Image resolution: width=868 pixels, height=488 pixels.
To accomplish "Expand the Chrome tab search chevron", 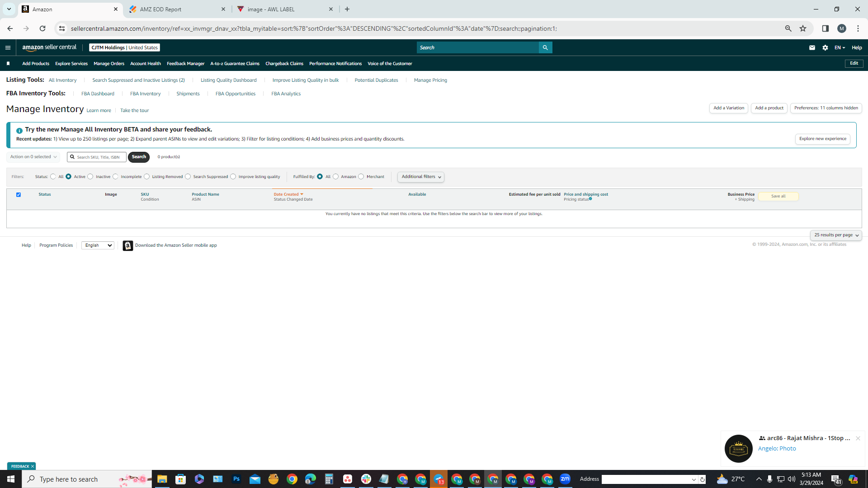I will coord(9,9).
